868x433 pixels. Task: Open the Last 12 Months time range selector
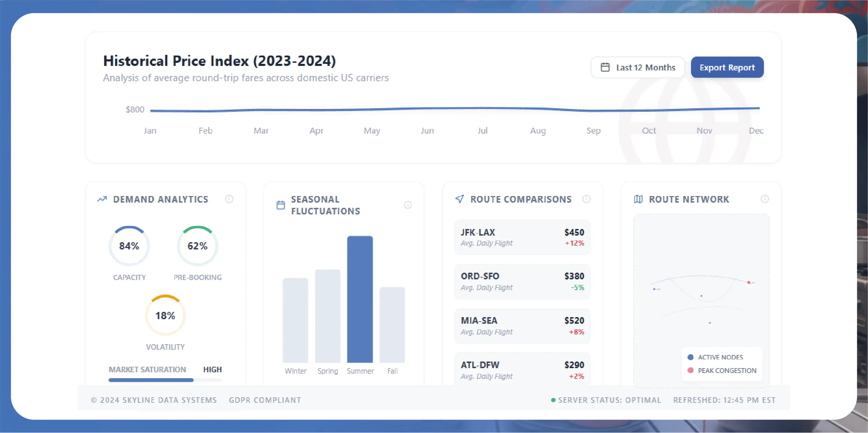point(638,67)
